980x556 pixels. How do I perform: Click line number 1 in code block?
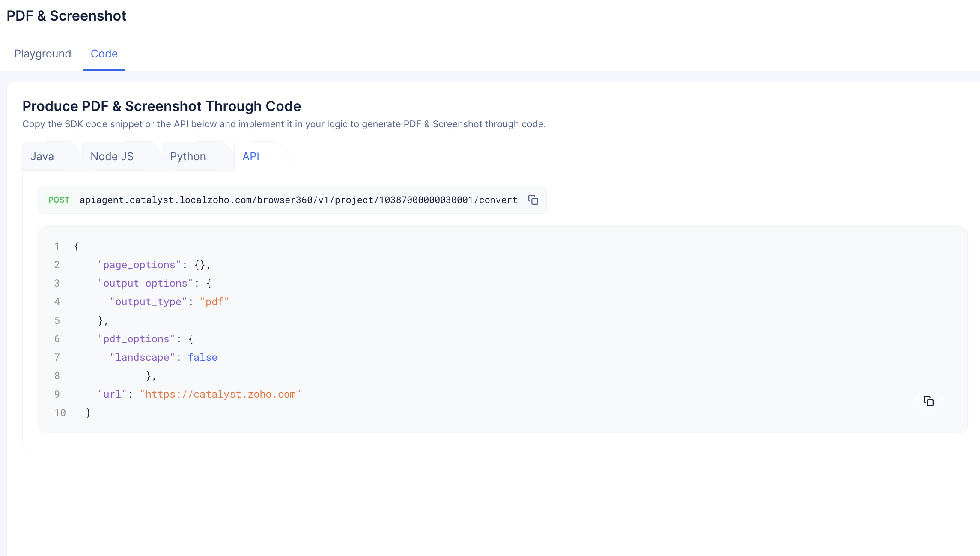(x=57, y=246)
